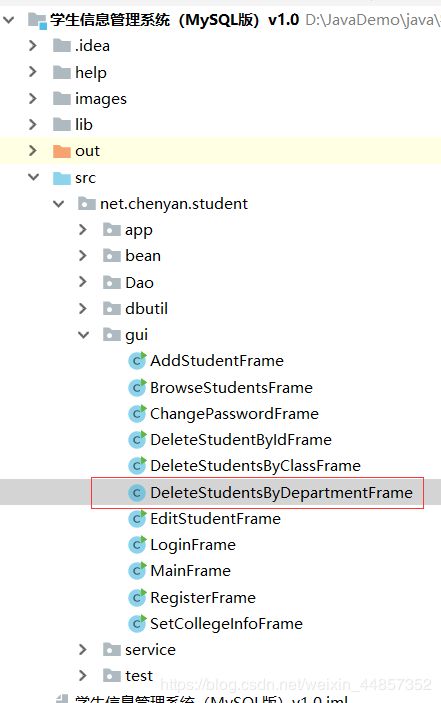
Task: Click the net.chenyan.student package icon
Action: 86,204
